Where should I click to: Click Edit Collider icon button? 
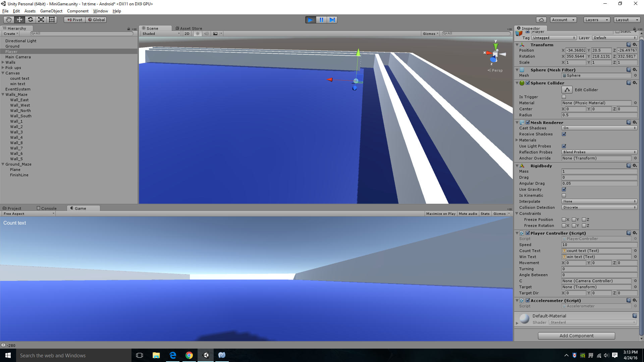click(x=567, y=90)
